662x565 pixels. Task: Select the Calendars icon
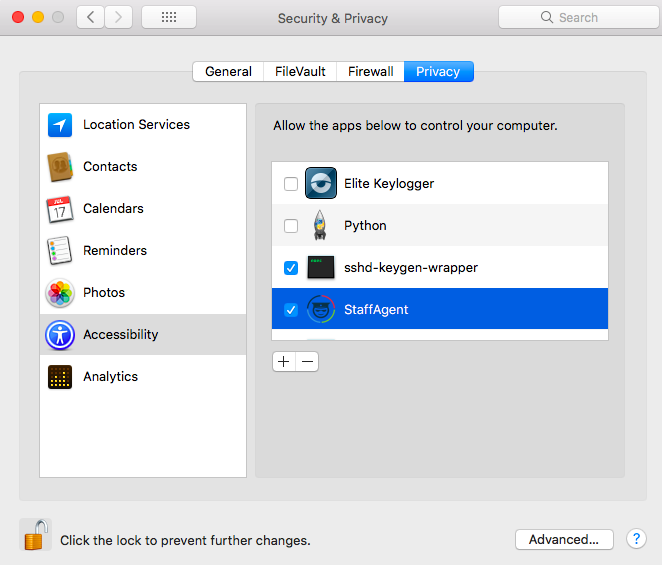60,209
